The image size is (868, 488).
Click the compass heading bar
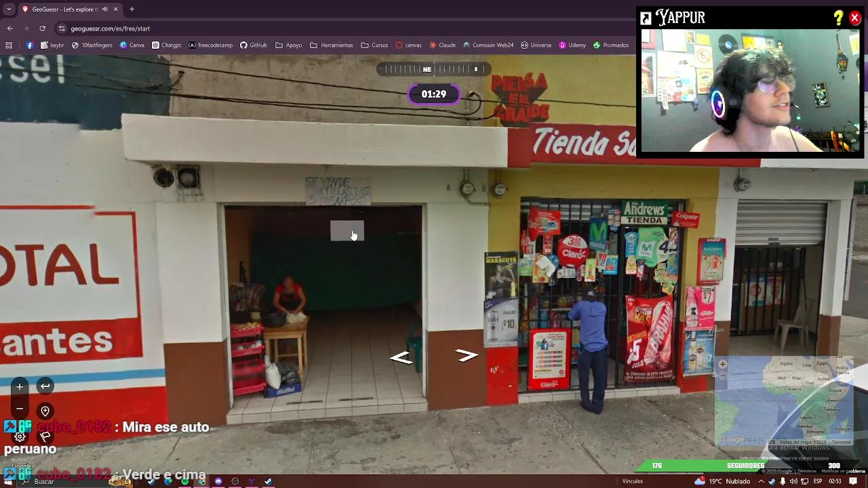pyautogui.click(x=434, y=69)
